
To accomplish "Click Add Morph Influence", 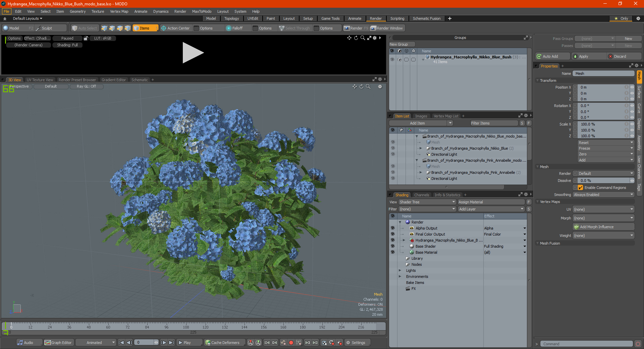I will 604,227.
